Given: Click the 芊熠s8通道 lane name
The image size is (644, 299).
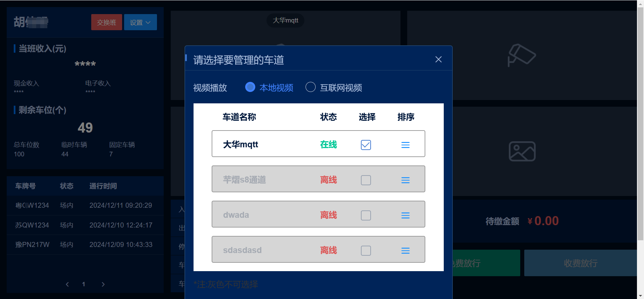Looking at the screenshot, I should pyautogui.click(x=245, y=180).
